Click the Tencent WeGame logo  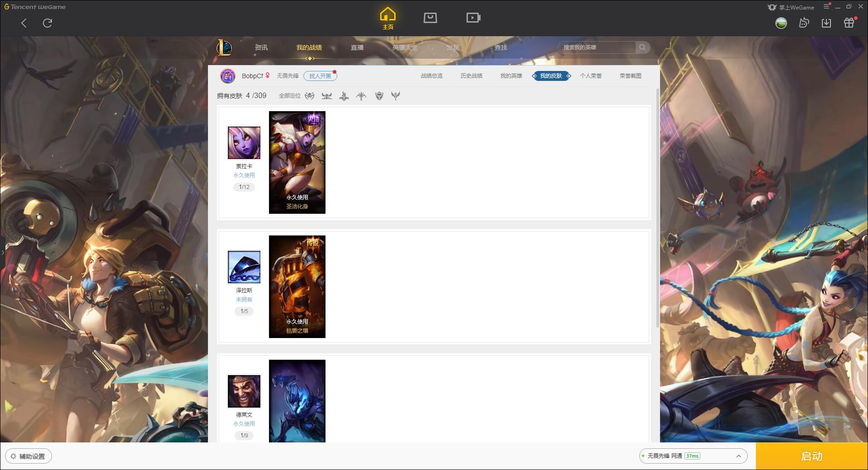(35, 7)
